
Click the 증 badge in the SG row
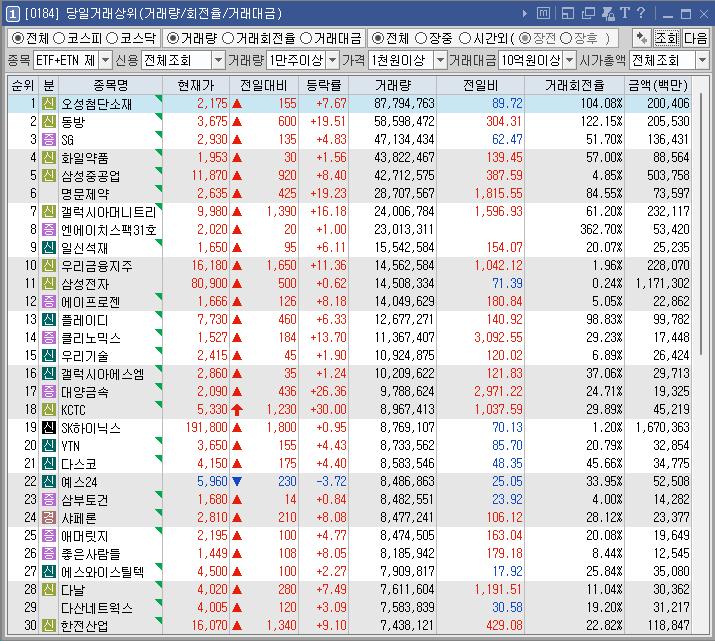[x=49, y=140]
